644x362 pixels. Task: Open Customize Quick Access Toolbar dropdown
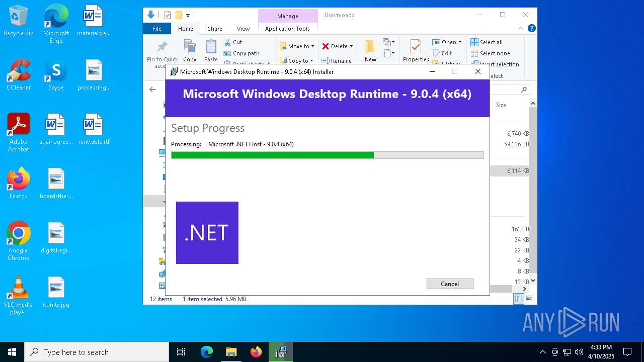point(188,16)
